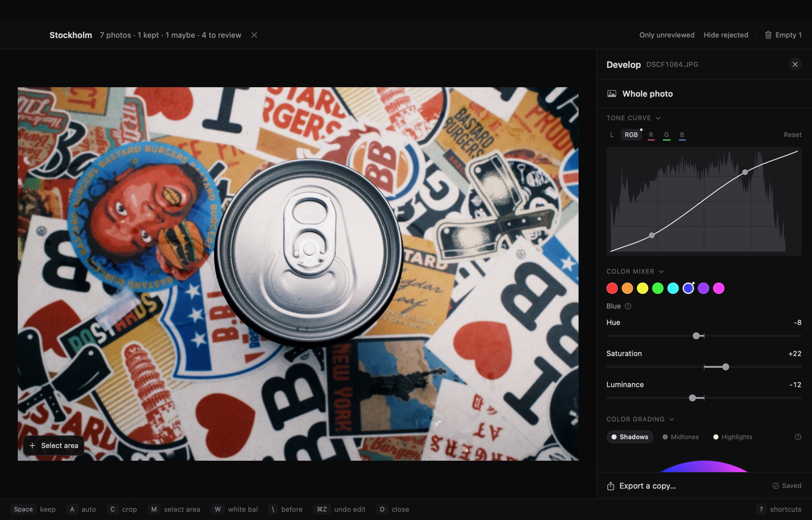This screenshot has width=812, height=520.
Task: Close the Develop panel
Action: pyautogui.click(x=795, y=65)
